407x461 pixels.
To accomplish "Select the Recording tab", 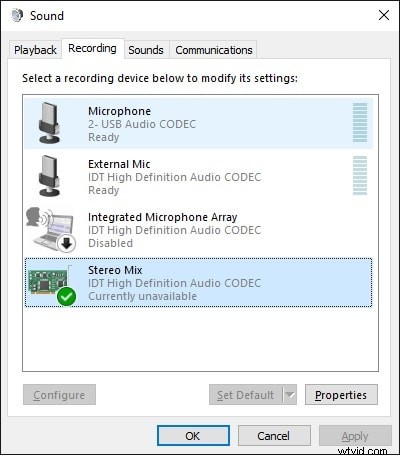I will pos(92,49).
